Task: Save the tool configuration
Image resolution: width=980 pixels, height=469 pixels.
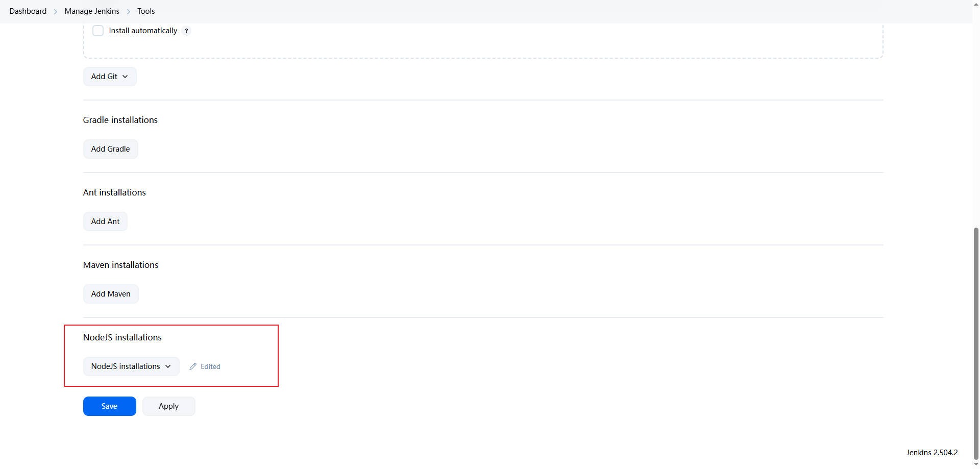Action: point(109,406)
